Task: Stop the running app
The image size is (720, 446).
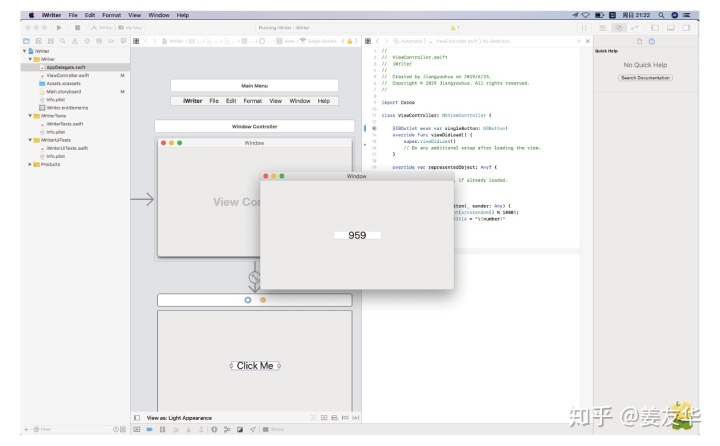Action: 77,28
